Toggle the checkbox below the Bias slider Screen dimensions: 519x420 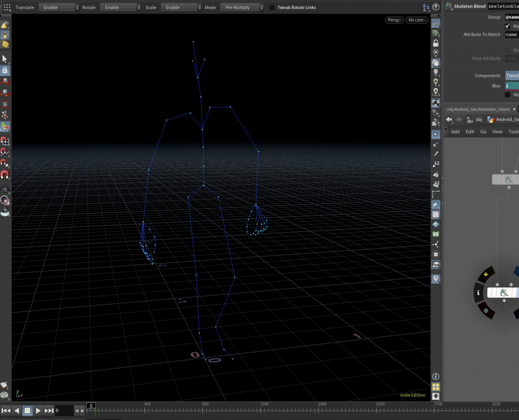pos(507,95)
